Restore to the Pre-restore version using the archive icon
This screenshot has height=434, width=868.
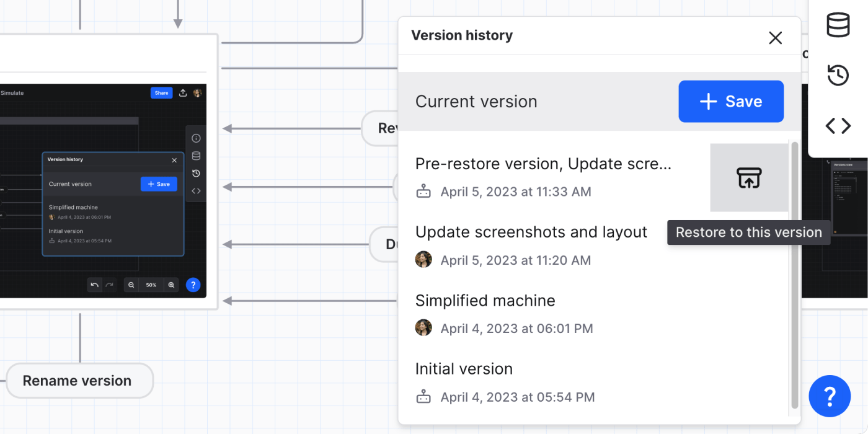[749, 178]
